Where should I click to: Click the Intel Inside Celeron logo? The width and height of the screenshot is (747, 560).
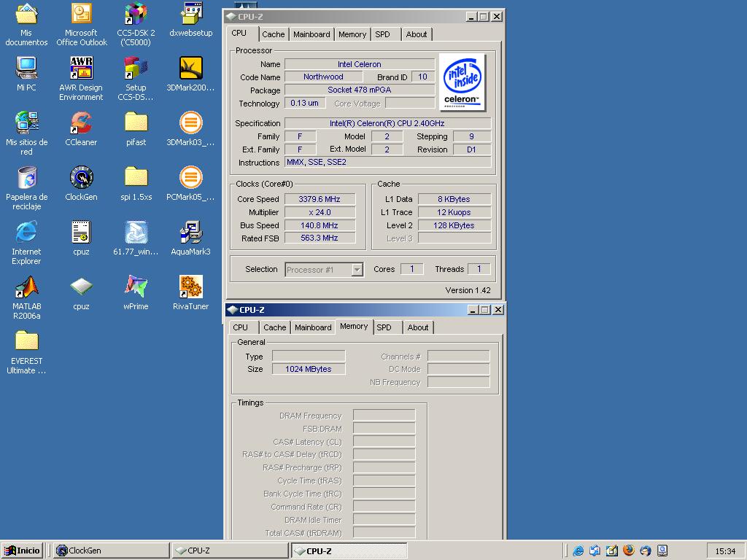462,82
